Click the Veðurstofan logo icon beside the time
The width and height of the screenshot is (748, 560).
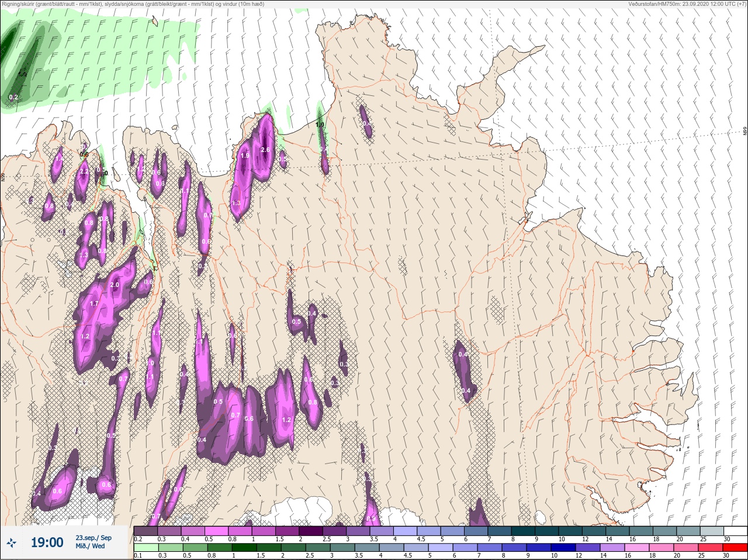click(11, 543)
